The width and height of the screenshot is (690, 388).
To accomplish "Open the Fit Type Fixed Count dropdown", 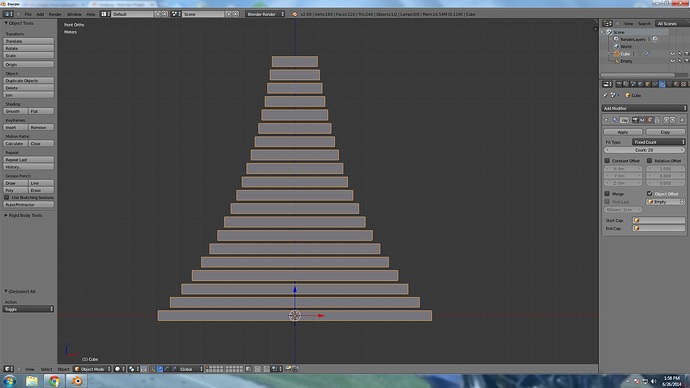I will (x=659, y=142).
